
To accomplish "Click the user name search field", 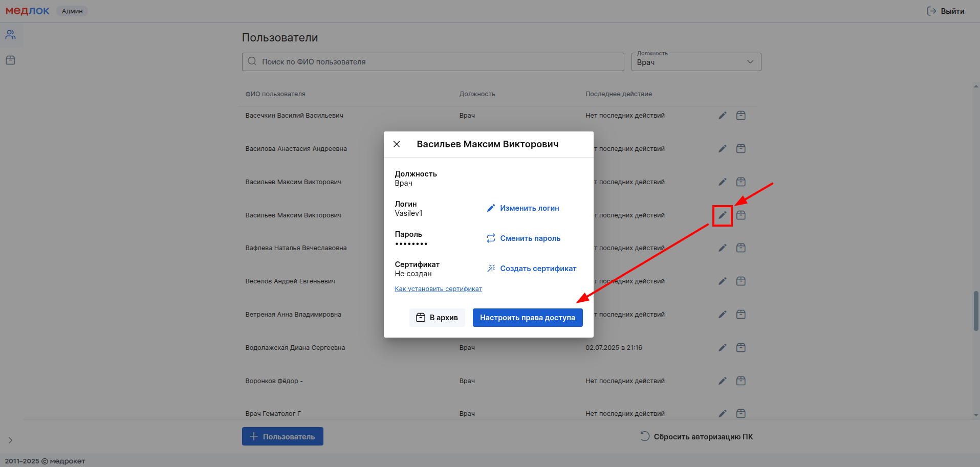I will point(432,62).
